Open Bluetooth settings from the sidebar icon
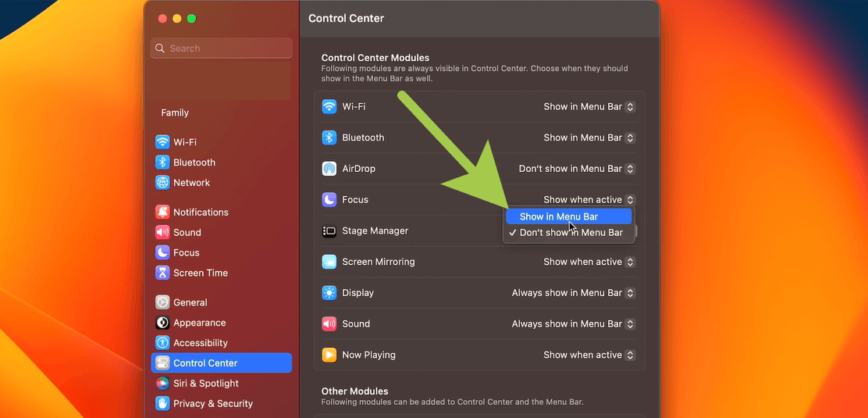This screenshot has width=868, height=418. coord(162,163)
